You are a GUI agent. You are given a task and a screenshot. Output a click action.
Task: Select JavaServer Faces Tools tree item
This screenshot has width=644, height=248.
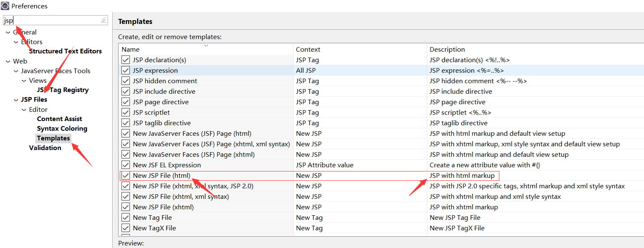(55, 71)
